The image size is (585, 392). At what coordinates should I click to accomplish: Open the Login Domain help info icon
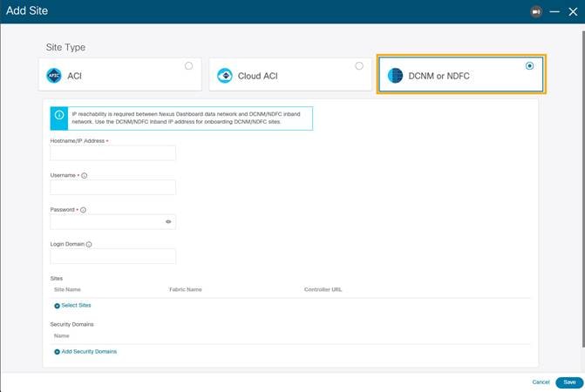click(x=89, y=245)
